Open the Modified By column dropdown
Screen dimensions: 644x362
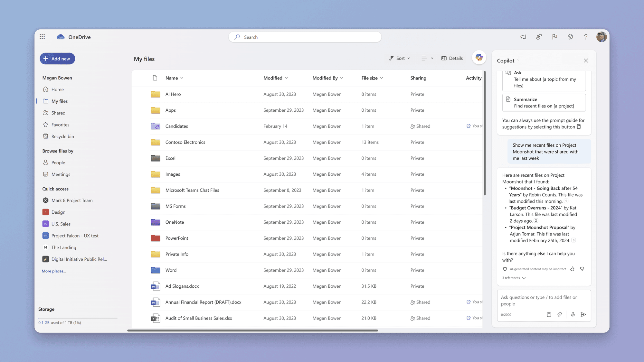pyautogui.click(x=328, y=78)
